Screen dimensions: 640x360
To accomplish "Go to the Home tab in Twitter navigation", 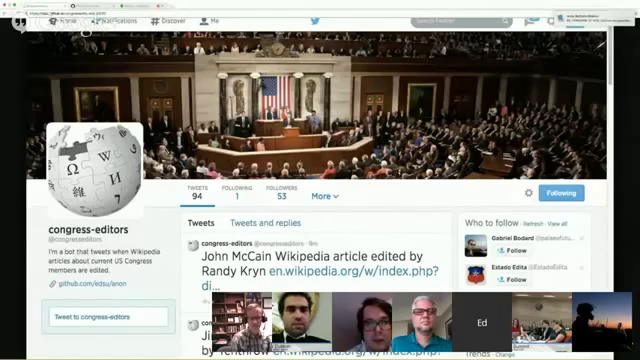I will click(x=62, y=21).
